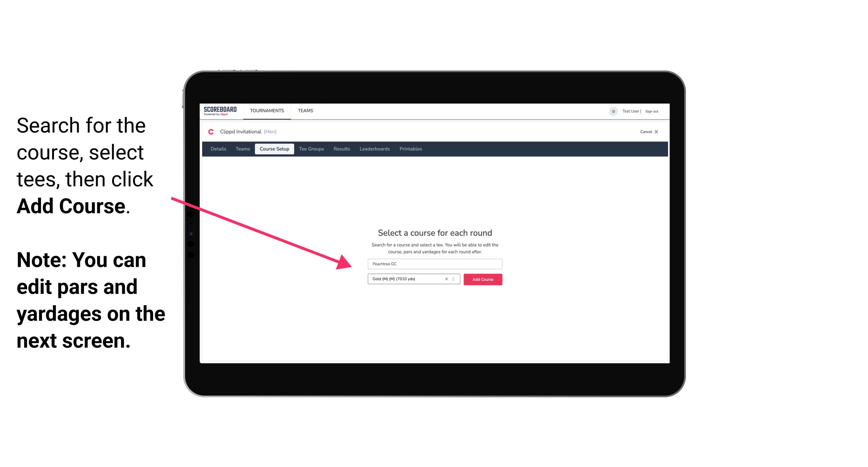This screenshot has height=467, width=868.
Task: Open the Details tab dropdown
Action: point(217,149)
